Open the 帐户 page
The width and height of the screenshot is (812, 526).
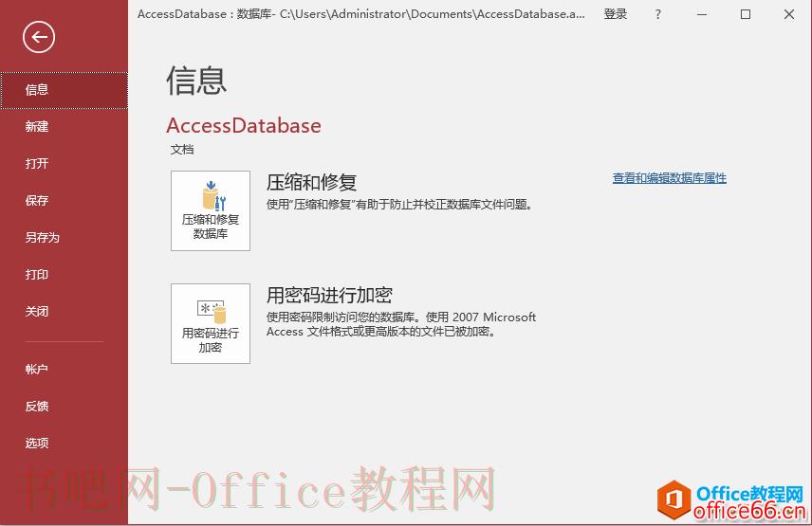[x=64, y=370]
